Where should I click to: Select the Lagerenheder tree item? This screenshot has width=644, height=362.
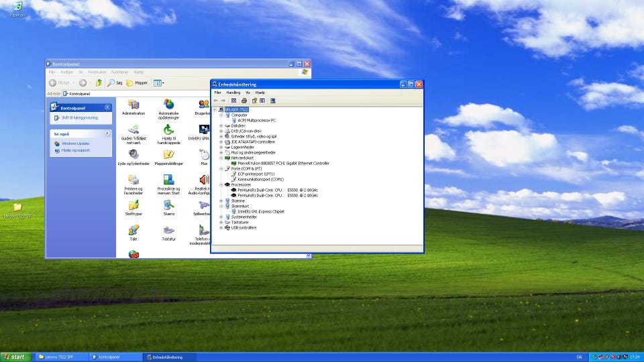click(242, 147)
